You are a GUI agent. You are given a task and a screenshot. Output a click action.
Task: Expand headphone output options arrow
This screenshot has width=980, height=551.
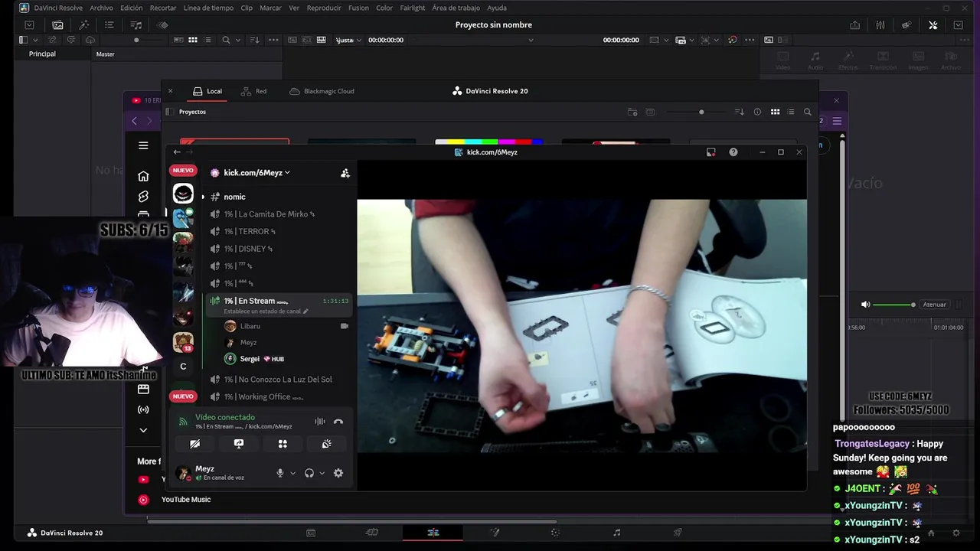pos(322,473)
